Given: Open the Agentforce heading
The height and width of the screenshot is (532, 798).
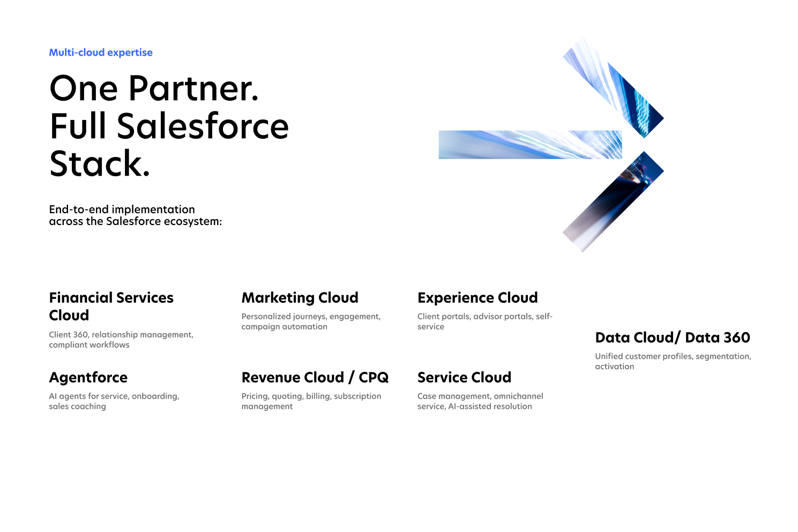Looking at the screenshot, I should 88,377.
